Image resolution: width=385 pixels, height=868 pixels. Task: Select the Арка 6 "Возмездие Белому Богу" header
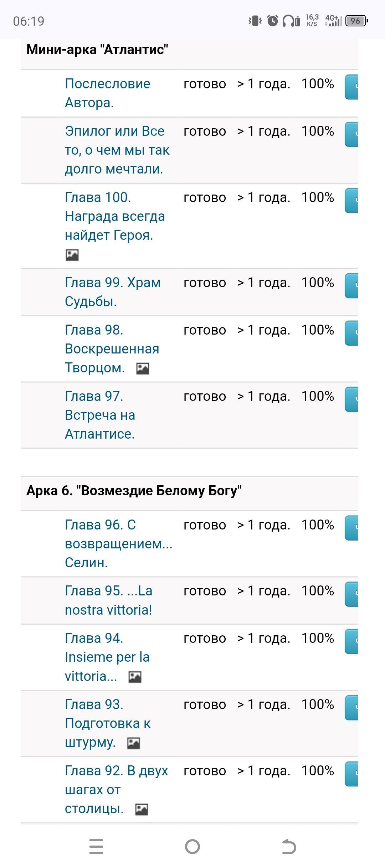click(134, 491)
